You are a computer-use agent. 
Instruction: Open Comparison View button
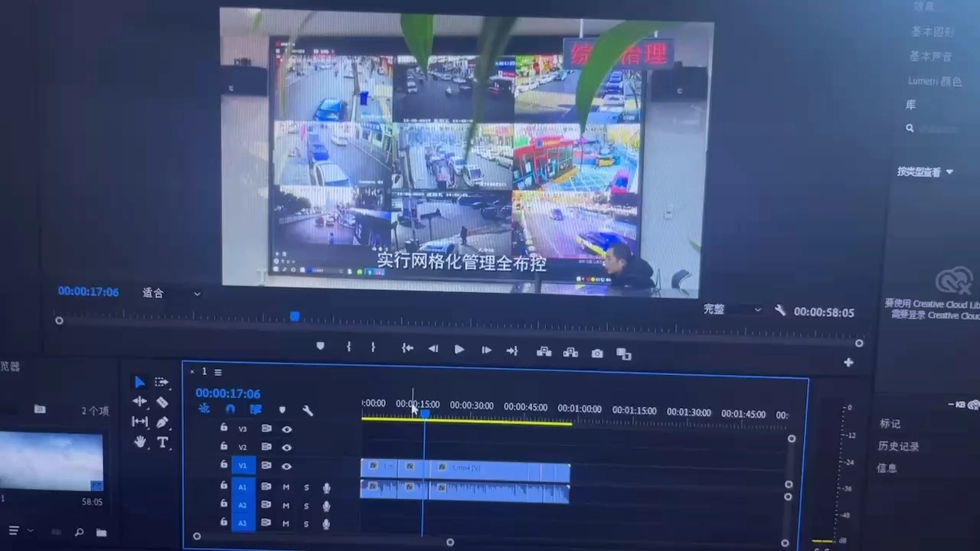click(x=624, y=354)
